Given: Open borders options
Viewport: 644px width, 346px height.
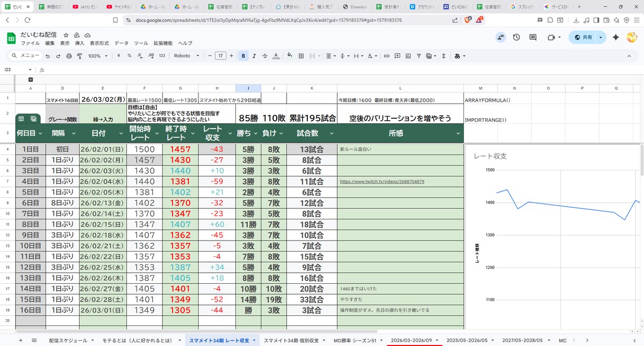Looking at the screenshot, I should coord(301,56).
